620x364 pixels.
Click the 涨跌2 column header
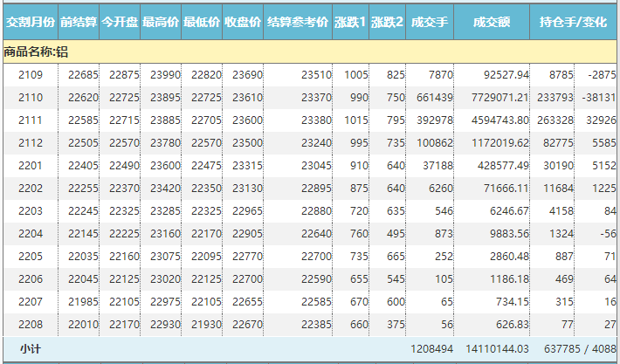[387, 22]
